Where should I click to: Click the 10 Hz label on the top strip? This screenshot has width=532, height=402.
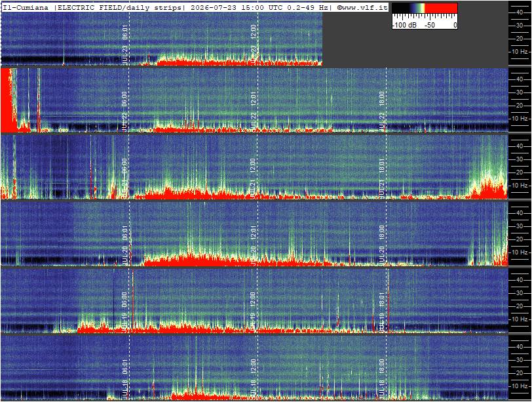click(520, 52)
